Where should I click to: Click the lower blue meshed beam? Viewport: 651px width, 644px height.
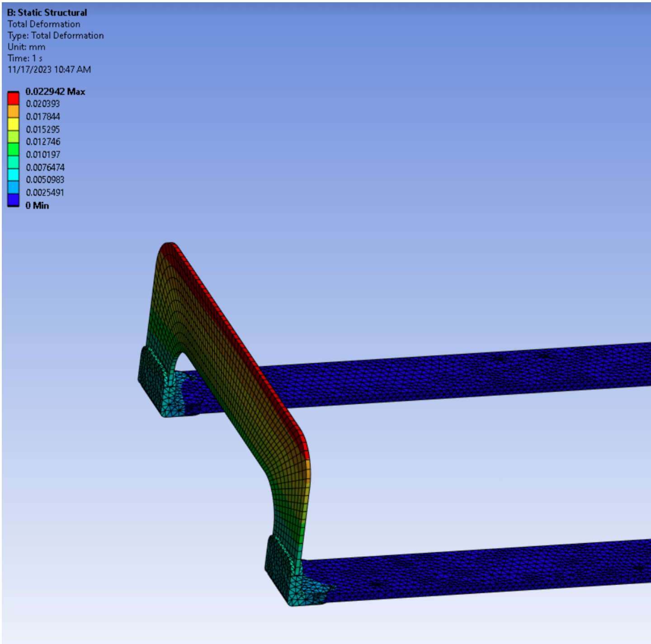pos(479,571)
